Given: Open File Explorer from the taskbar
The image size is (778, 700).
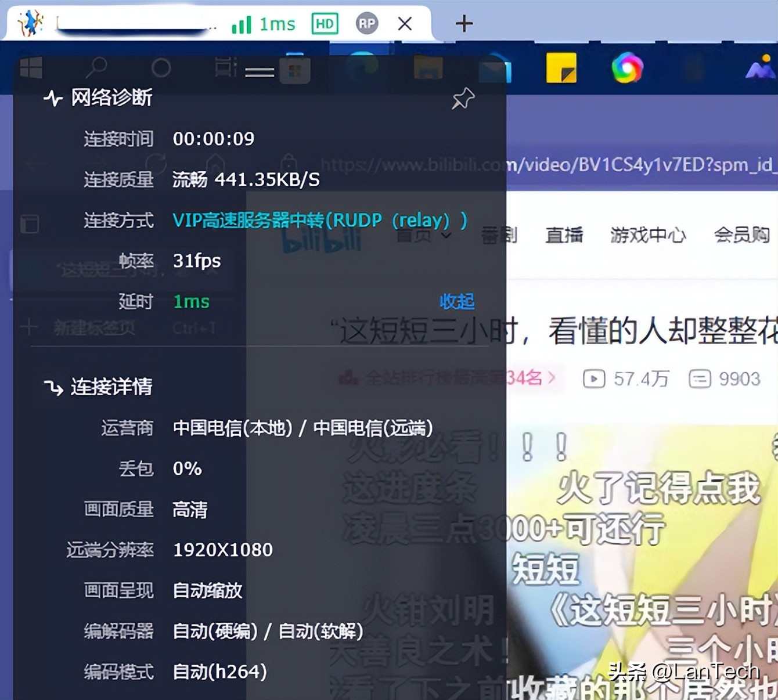Looking at the screenshot, I should click(x=428, y=67).
